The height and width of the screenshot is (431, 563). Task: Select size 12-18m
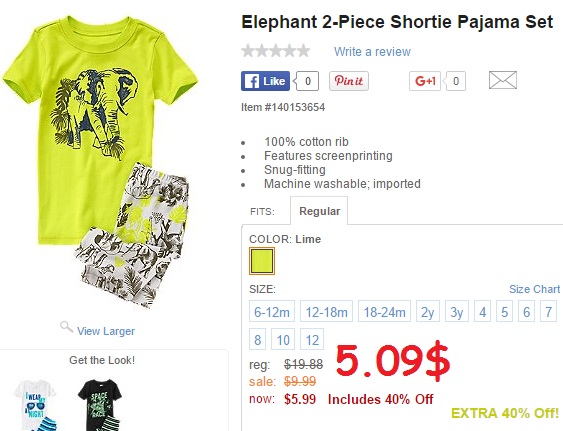coord(326,311)
